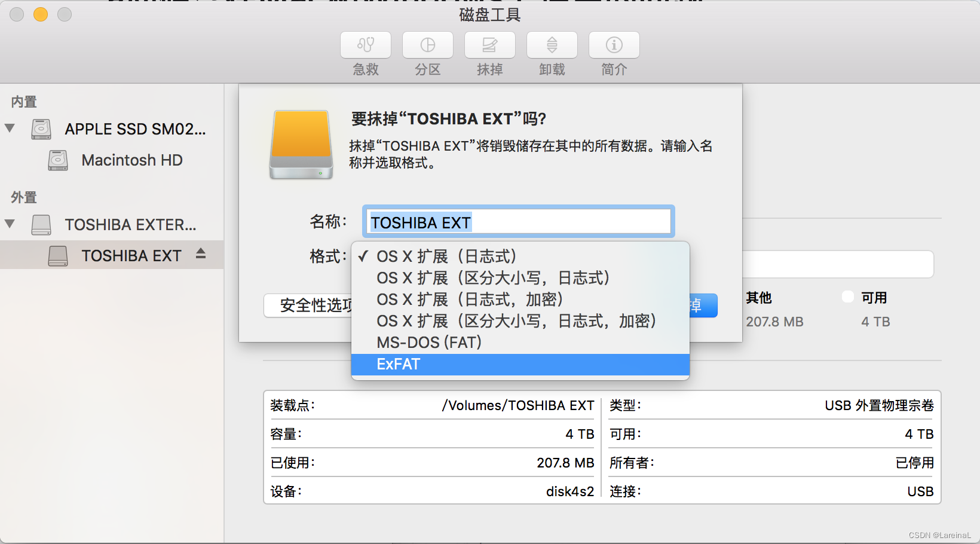Click the TOSHIBA EXTER... drive icon
Image resolution: width=980 pixels, height=544 pixels.
41,225
